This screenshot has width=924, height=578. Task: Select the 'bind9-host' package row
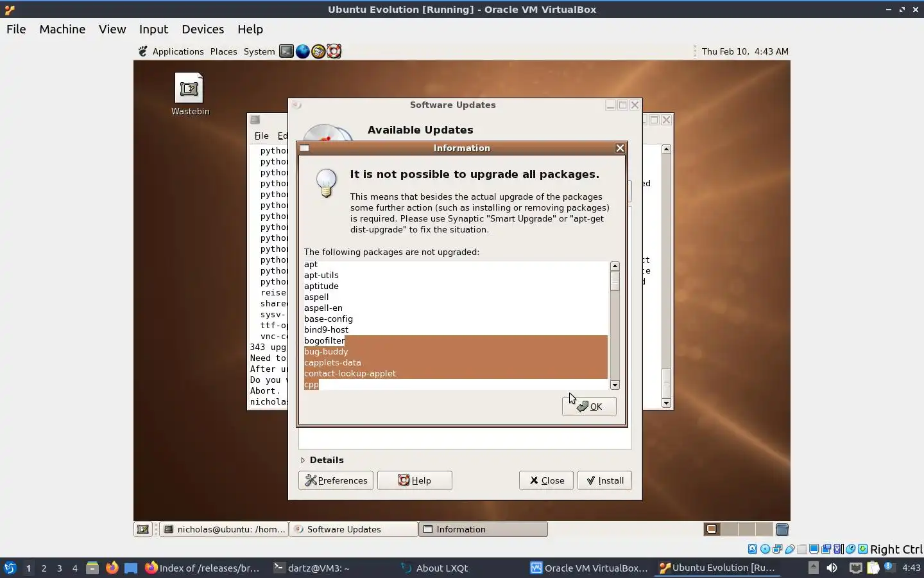(456, 329)
